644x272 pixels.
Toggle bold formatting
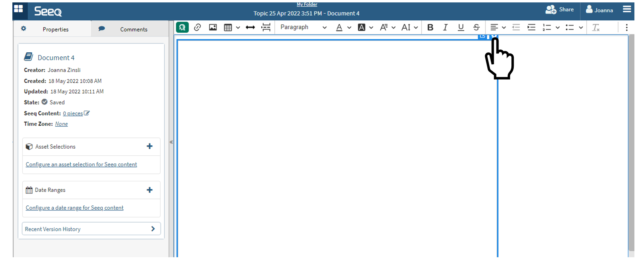pos(430,27)
